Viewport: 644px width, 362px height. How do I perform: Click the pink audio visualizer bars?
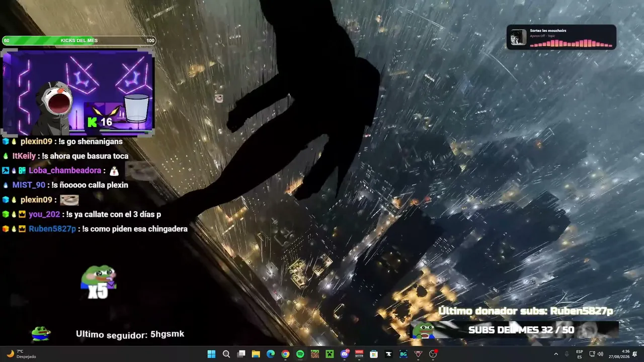click(571, 43)
